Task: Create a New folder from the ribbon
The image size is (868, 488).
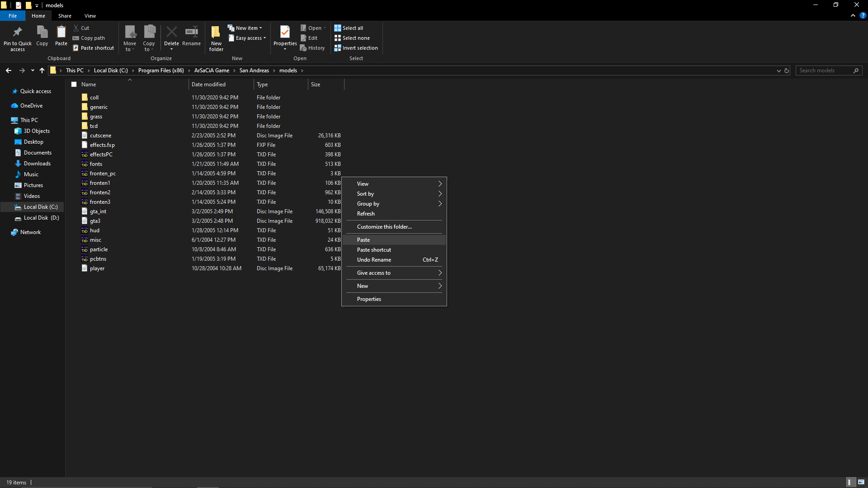Action: [216, 38]
